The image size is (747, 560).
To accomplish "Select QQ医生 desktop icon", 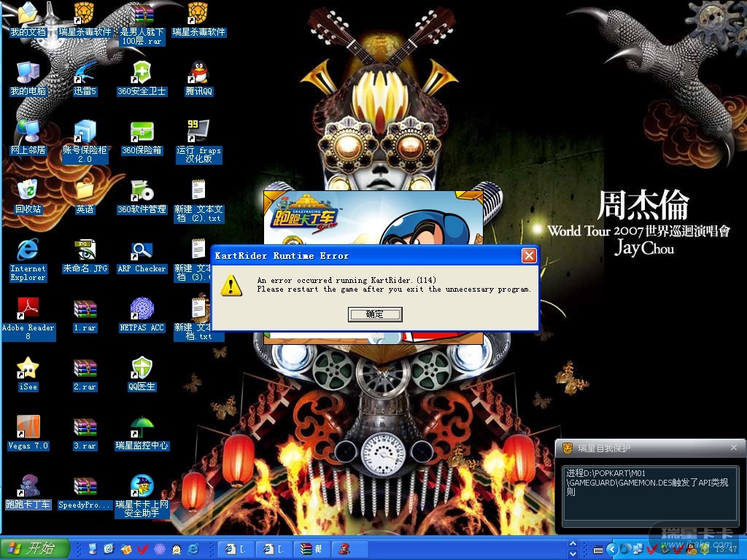I will (142, 374).
